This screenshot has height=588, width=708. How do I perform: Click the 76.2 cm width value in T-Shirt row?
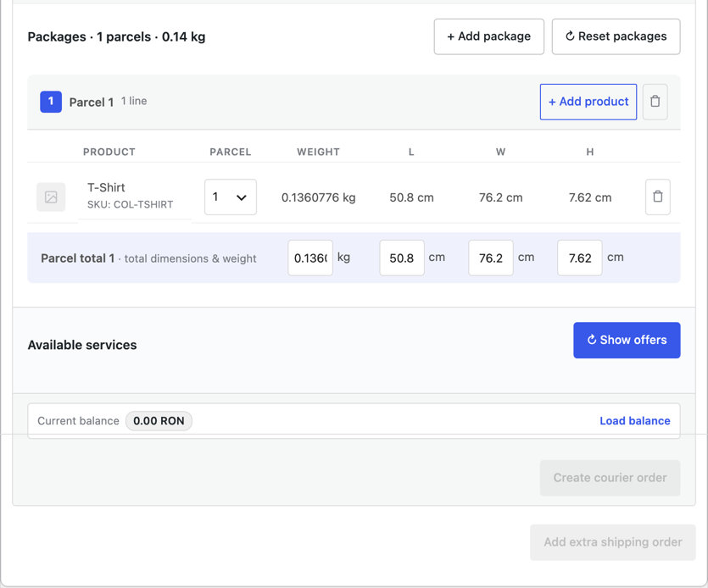tap(501, 197)
